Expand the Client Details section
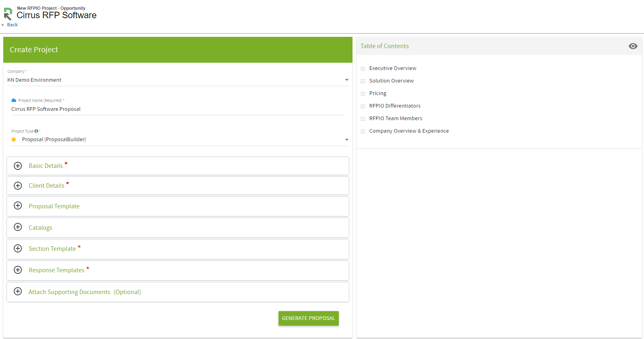 [x=178, y=186]
